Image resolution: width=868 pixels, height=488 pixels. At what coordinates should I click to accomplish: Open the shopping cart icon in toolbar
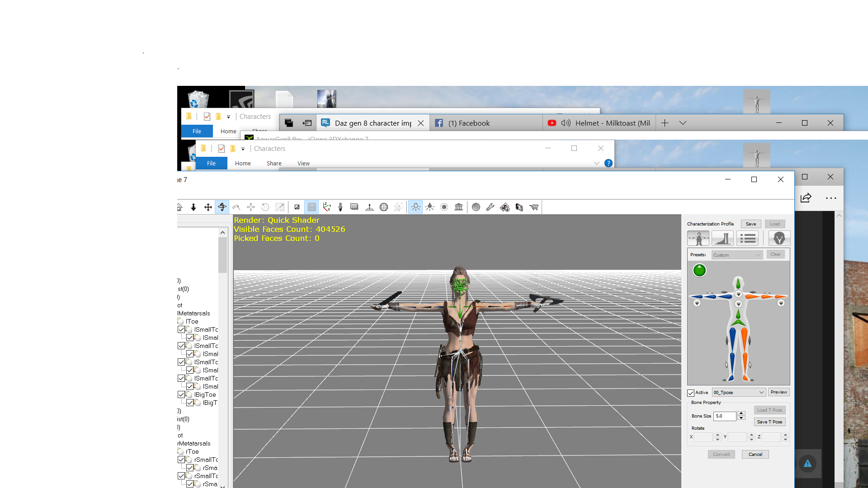click(534, 207)
